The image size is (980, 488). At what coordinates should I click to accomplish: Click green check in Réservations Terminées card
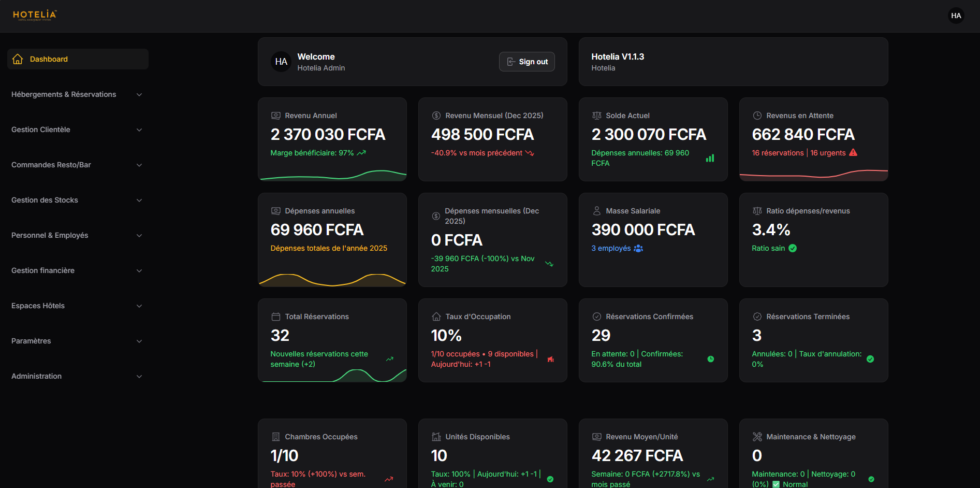[870, 359]
